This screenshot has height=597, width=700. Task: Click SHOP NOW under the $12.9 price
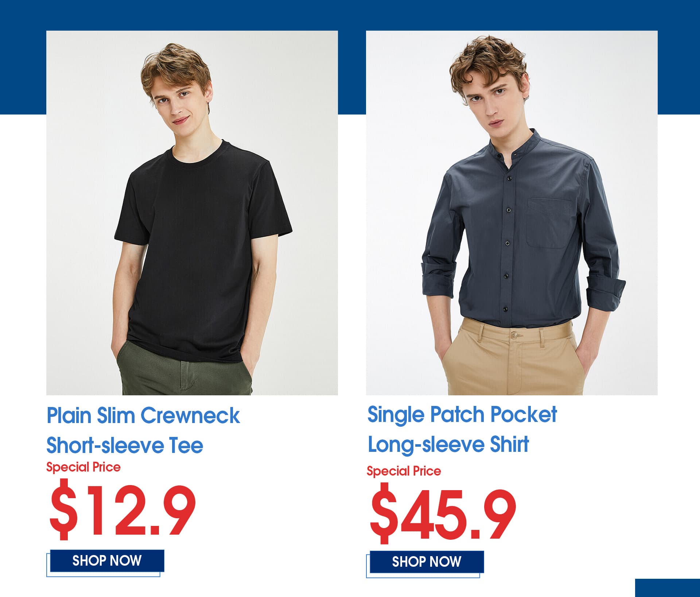[107, 561]
